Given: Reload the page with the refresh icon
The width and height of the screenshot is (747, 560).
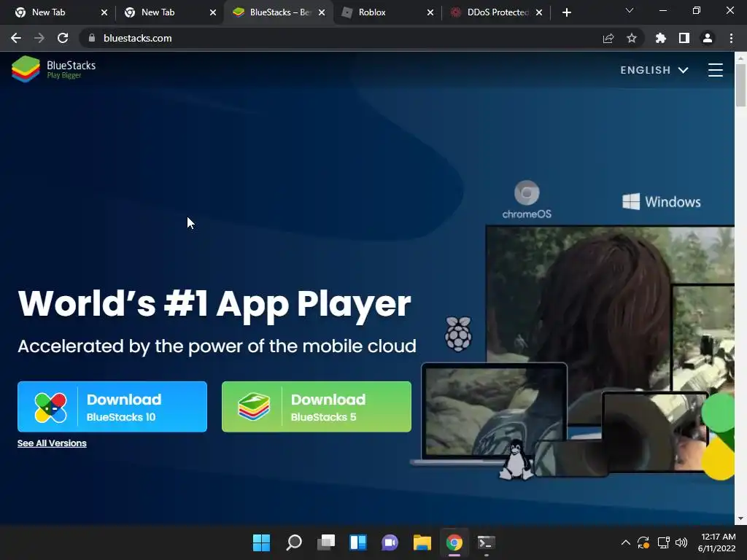Looking at the screenshot, I should [x=63, y=38].
